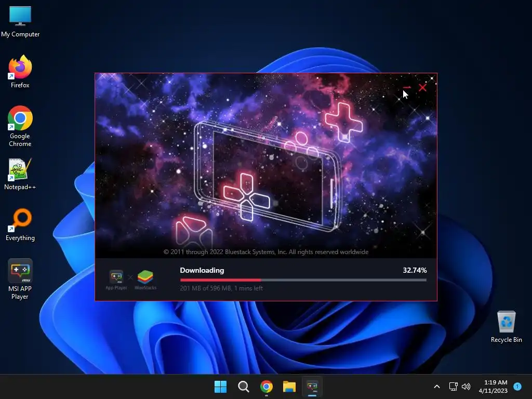Close the MSI App Player installer
The height and width of the screenshot is (399, 532).
[x=422, y=87]
